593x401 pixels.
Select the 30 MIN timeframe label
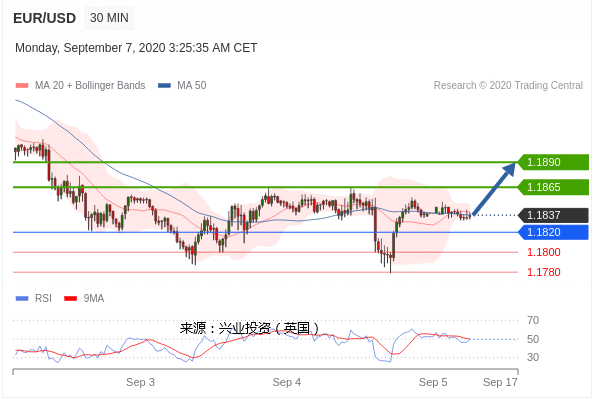(x=109, y=18)
